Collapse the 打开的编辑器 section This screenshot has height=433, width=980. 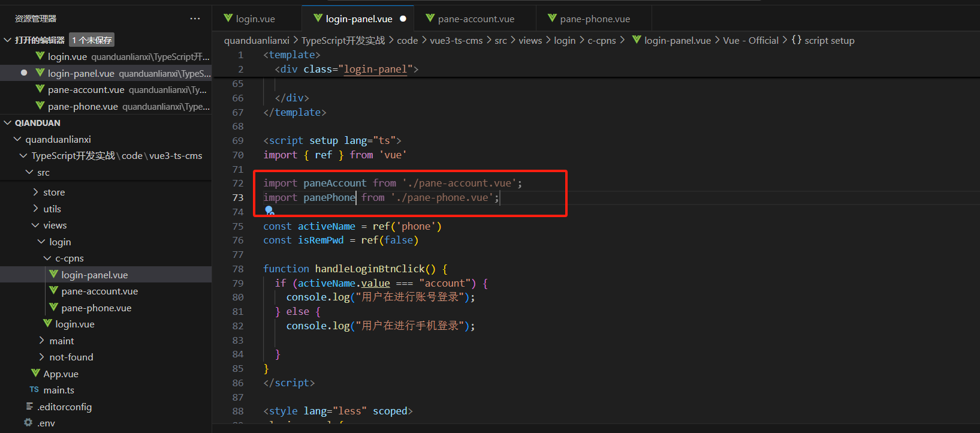point(7,40)
